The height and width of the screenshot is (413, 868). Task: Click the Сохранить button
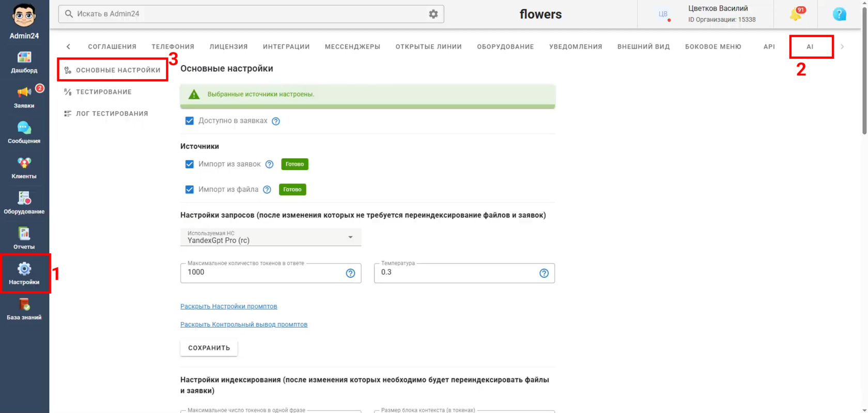click(209, 348)
